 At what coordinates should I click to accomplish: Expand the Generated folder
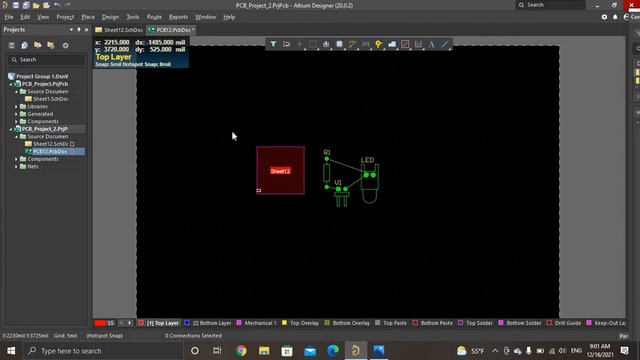(x=17, y=114)
